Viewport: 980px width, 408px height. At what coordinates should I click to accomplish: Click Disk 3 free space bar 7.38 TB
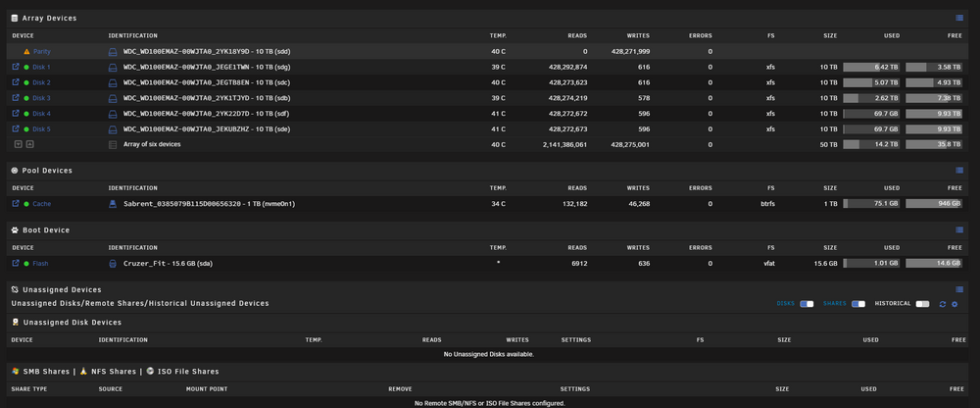click(x=934, y=98)
